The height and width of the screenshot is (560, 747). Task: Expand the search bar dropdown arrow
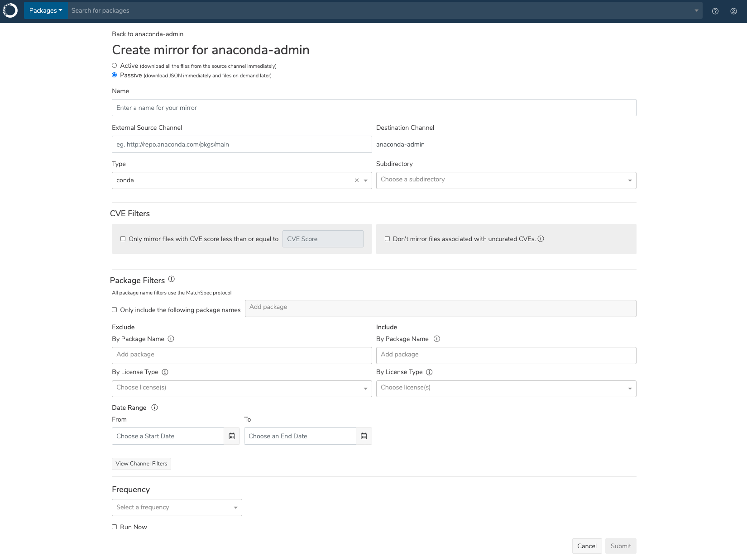[x=696, y=10]
